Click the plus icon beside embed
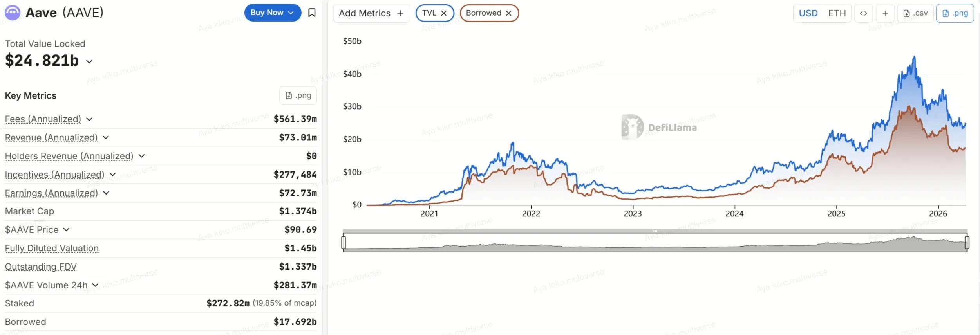The height and width of the screenshot is (335, 980). (x=885, y=13)
